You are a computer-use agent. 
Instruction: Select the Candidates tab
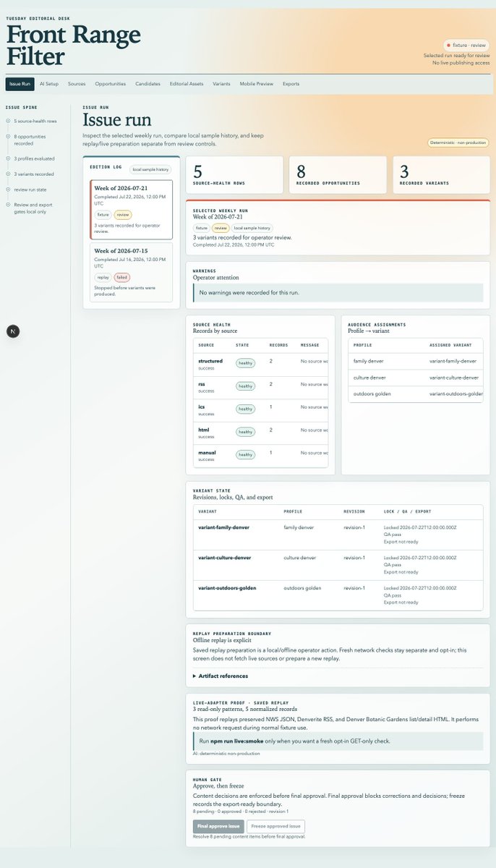[x=147, y=84]
